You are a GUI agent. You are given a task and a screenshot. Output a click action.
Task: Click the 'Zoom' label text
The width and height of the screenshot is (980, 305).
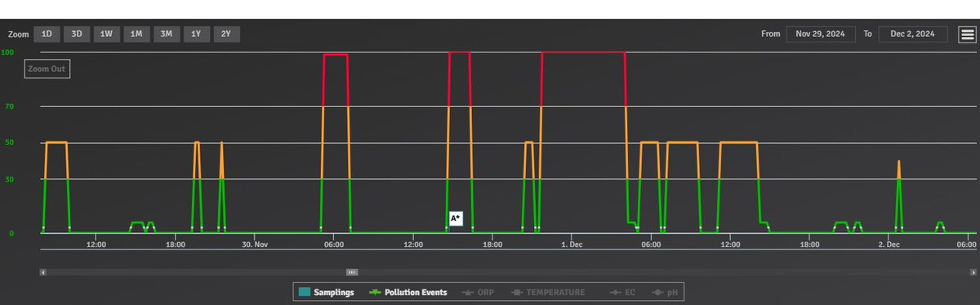coord(18,34)
